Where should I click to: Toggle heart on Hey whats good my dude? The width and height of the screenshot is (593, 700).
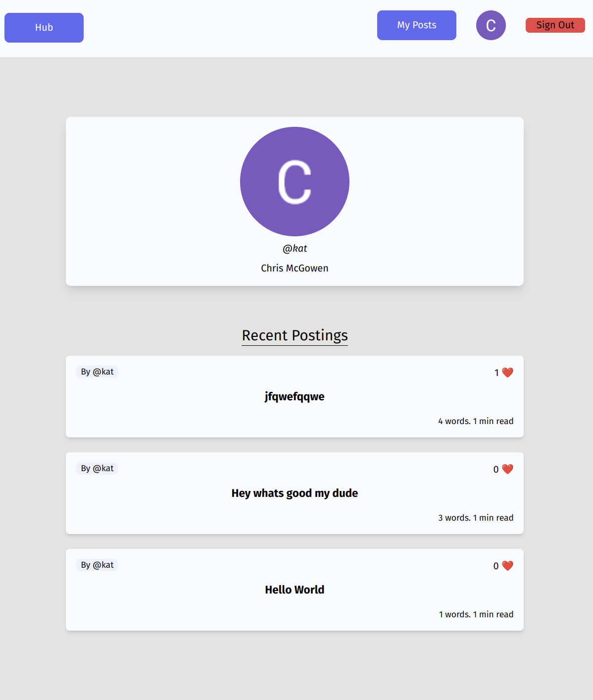[507, 469]
